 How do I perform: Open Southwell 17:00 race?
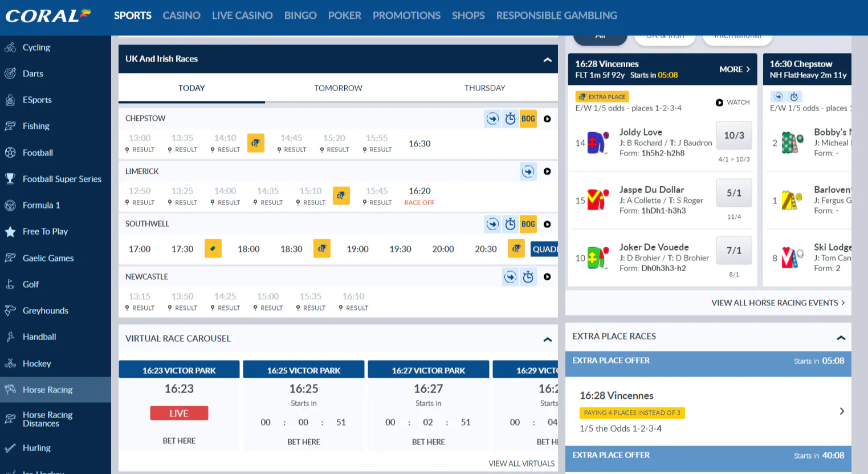pyautogui.click(x=140, y=249)
